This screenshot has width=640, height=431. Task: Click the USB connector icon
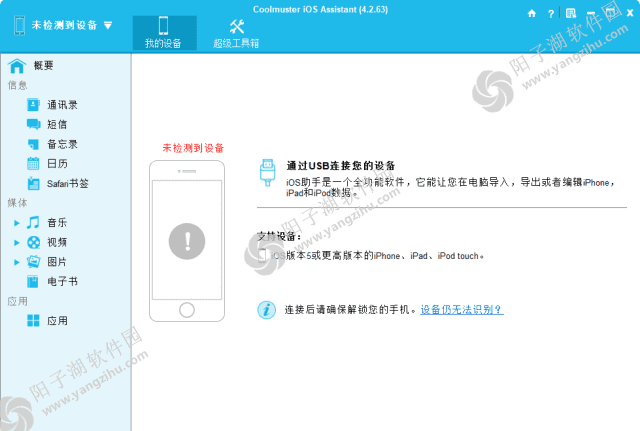tap(267, 173)
